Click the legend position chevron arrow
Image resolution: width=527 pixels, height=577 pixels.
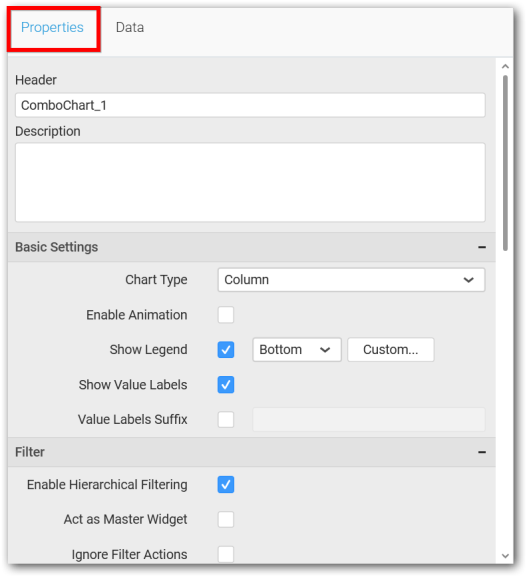[325, 350]
